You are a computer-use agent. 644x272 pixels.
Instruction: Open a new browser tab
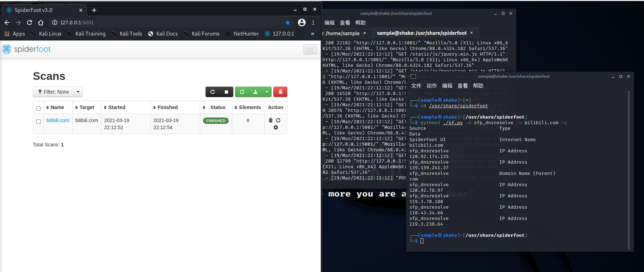coord(94,10)
